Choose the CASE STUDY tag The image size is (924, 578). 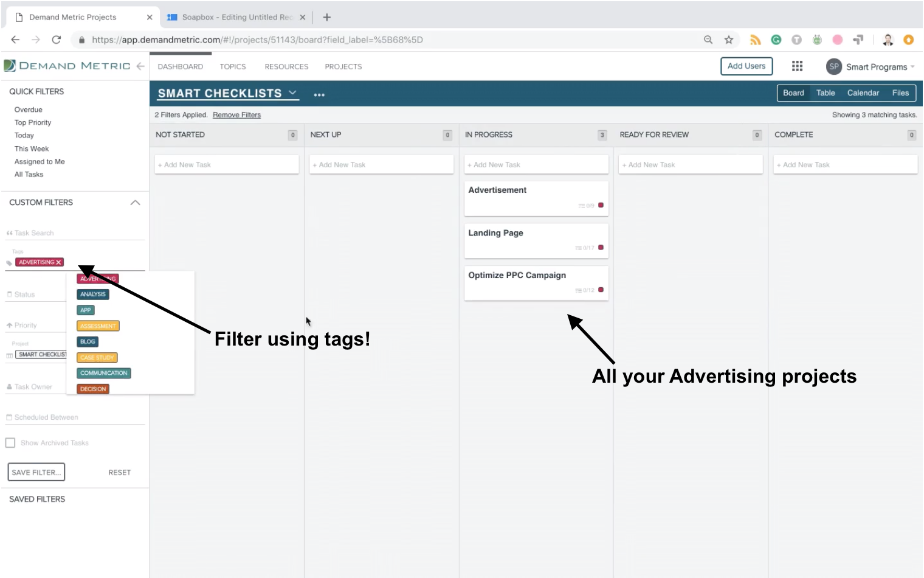click(x=97, y=358)
